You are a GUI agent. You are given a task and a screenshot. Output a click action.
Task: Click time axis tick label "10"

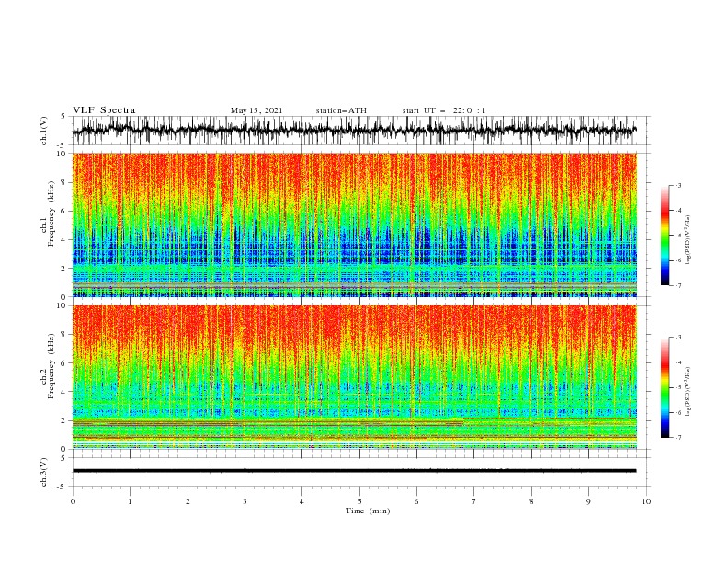pyautogui.click(x=646, y=501)
